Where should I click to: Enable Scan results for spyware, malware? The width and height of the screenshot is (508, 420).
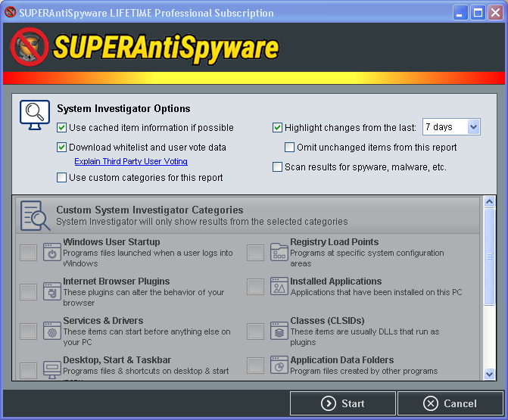point(277,167)
